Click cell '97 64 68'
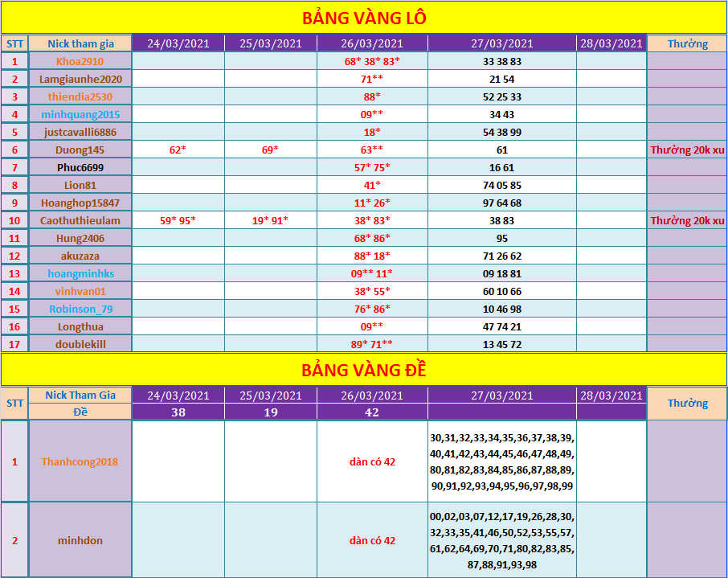The width and height of the screenshot is (728, 578). pyautogui.click(x=502, y=203)
